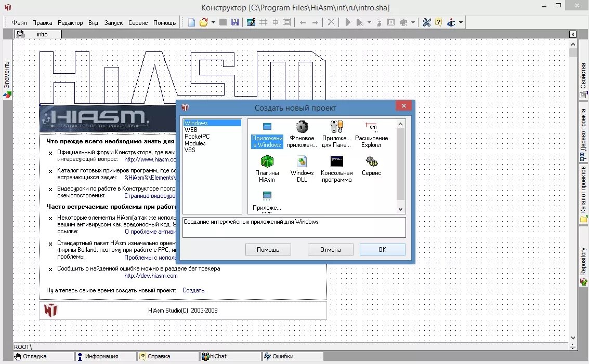Click the blue floppy save icon
The image size is (589, 364).
(x=235, y=22)
